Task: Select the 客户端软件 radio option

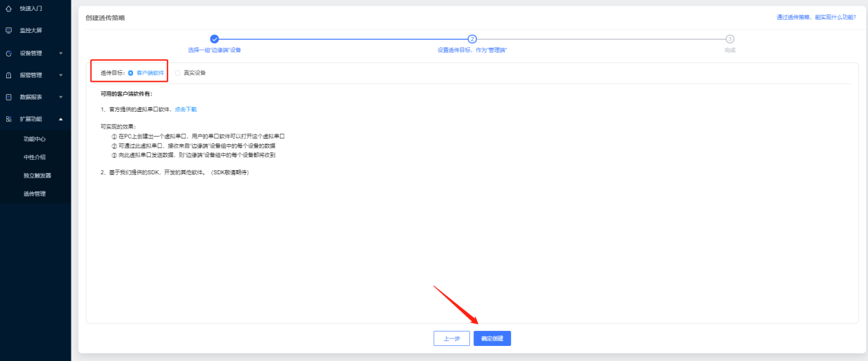Action: [x=131, y=73]
